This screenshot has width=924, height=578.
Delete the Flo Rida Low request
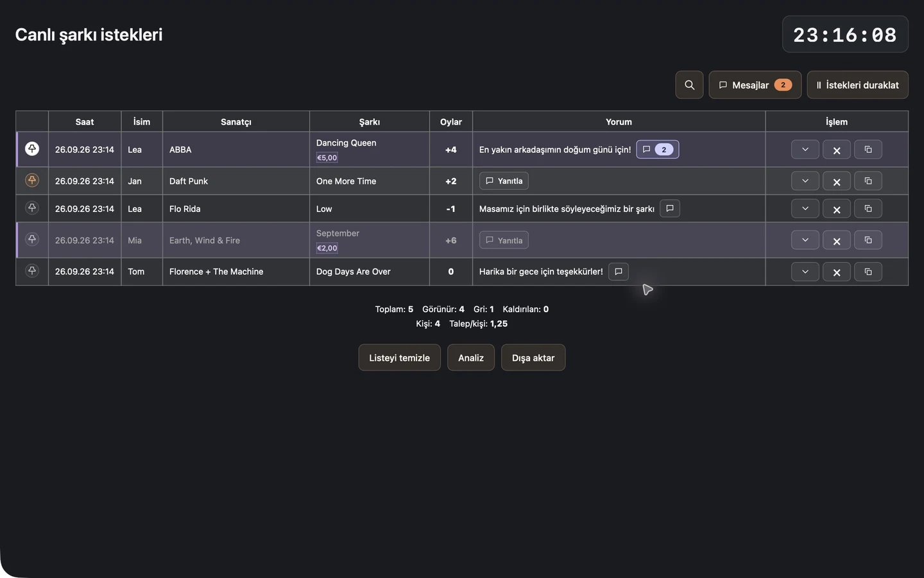click(837, 209)
